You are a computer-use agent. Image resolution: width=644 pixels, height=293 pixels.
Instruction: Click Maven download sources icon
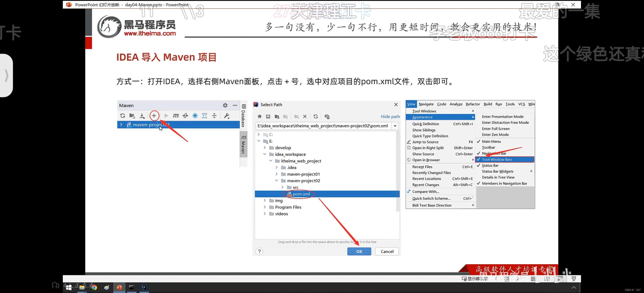click(142, 116)
